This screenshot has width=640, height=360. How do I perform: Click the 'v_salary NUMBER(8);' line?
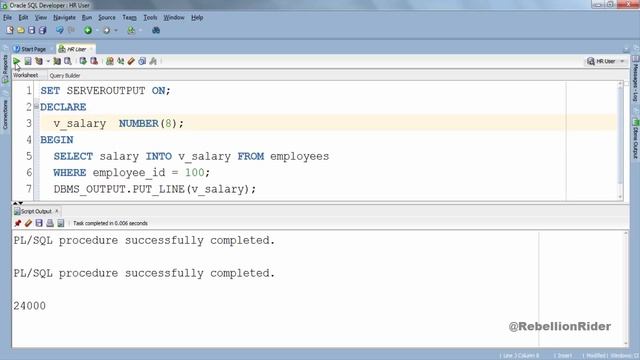click(119, 123)
